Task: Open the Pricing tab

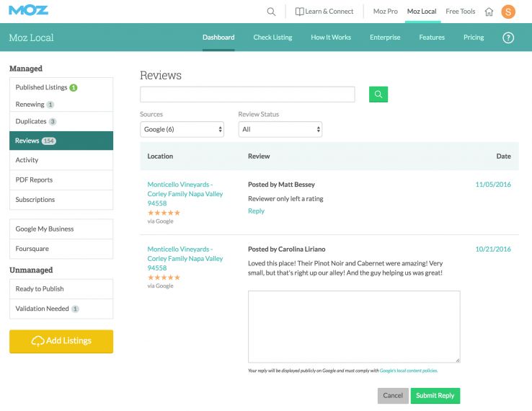Action: coord(474,37)
